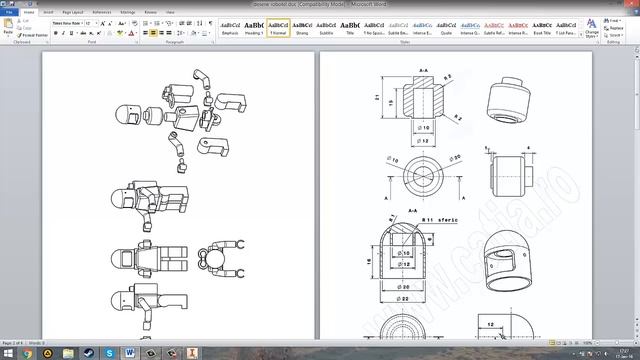The width and height of the screenshot is (640, 360).
Task: Click the Shading paint bucket icon
Action: coord(193,33)
